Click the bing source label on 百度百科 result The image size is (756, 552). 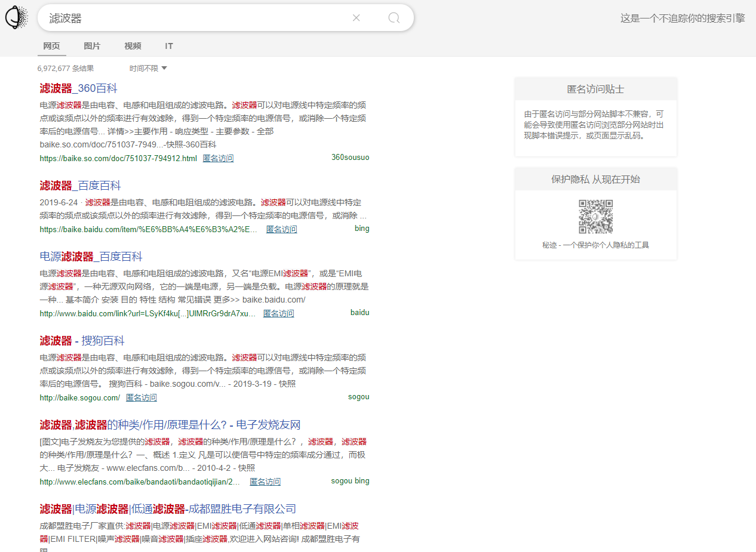(362, 229)
